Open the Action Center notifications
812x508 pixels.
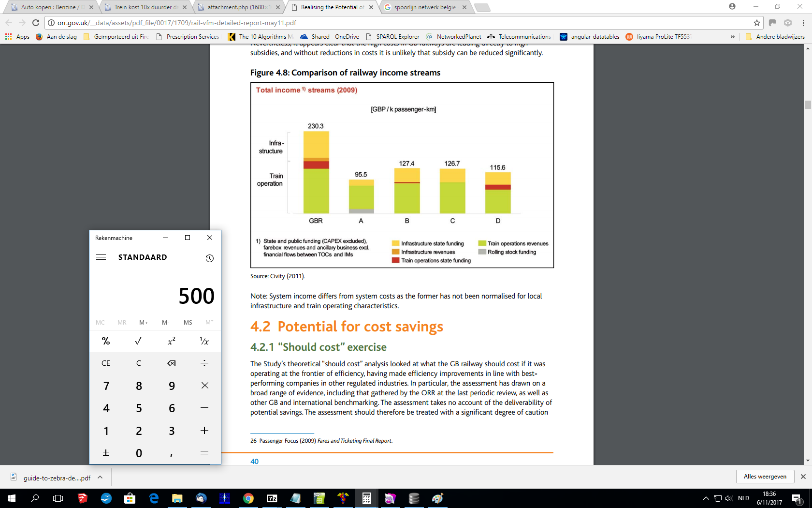tap(797, 498)
